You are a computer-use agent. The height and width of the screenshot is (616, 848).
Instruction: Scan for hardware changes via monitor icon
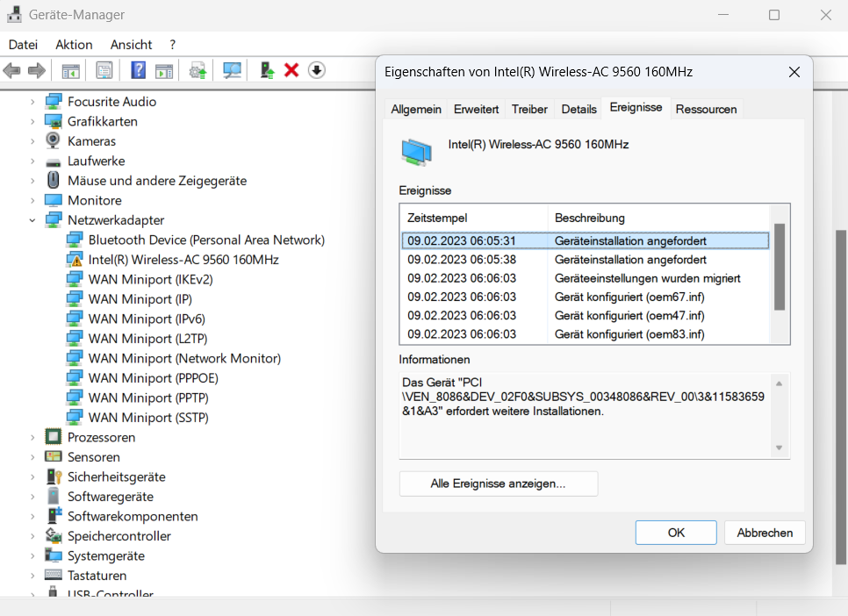click(232, 70)
